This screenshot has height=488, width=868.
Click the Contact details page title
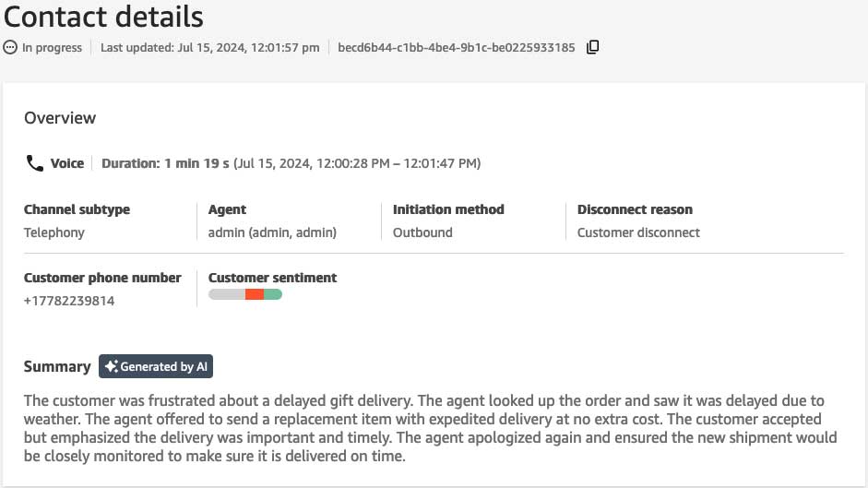(x=104, y=17)
